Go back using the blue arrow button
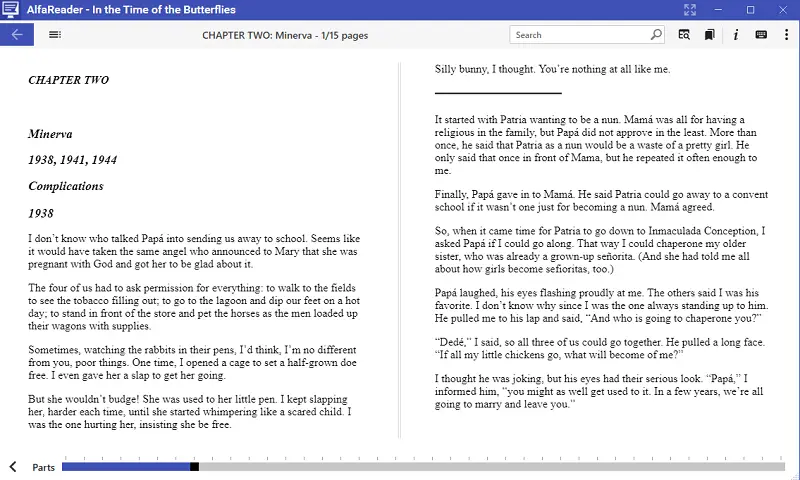The height and width of the screenshot is (480, 800). click(x=17, y=35)
